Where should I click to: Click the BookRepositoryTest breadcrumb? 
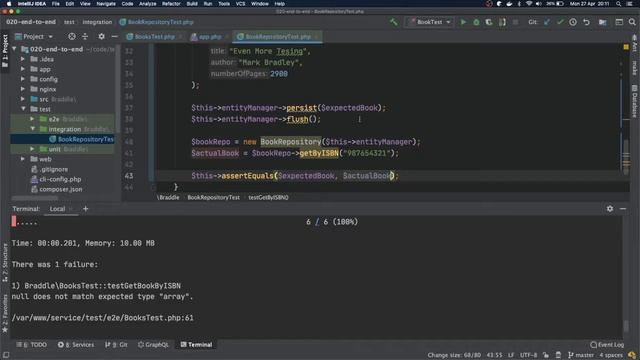pyautogui.click(x=213, y=198)
